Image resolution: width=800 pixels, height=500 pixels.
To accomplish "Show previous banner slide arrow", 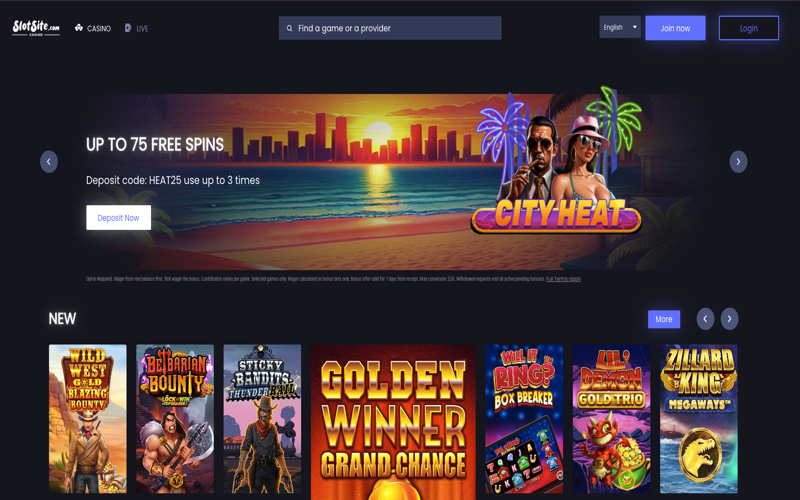I will click(x=49, y=162).
